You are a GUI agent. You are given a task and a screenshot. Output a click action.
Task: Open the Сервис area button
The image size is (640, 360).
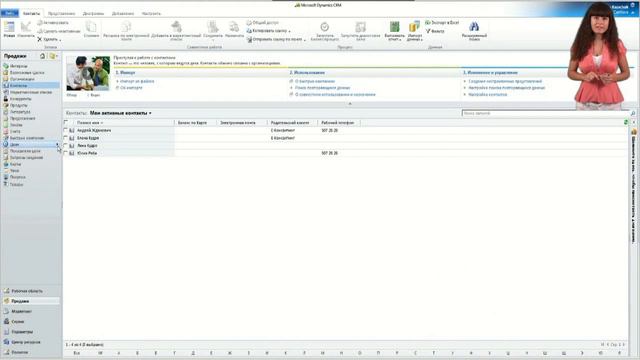[18, 321]
